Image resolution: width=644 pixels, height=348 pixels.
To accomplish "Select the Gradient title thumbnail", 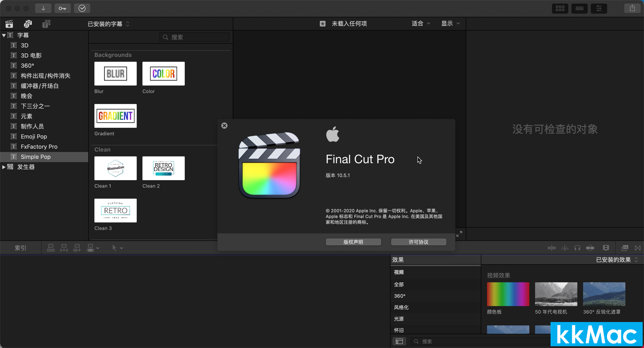I will tap(115, 116).
